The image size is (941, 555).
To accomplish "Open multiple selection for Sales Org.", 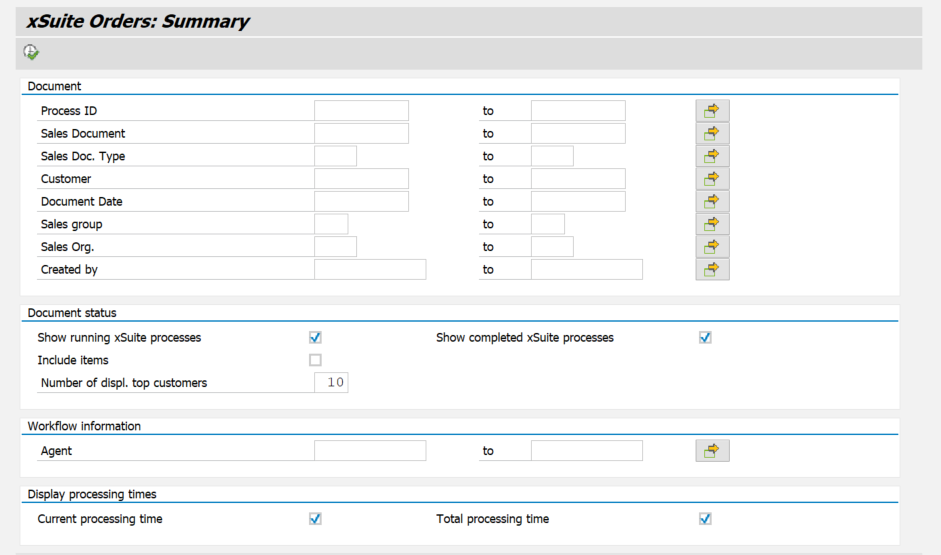I will click(x=712, y=247).
